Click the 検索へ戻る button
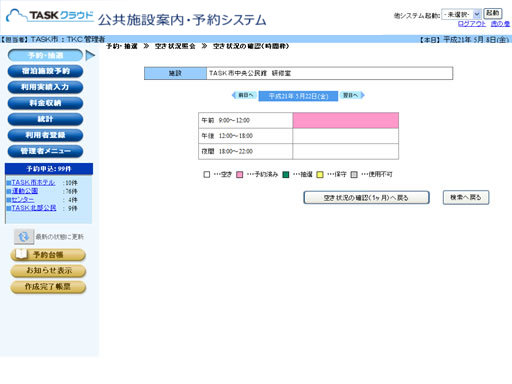The image size is (512, 384). point(466,197)
